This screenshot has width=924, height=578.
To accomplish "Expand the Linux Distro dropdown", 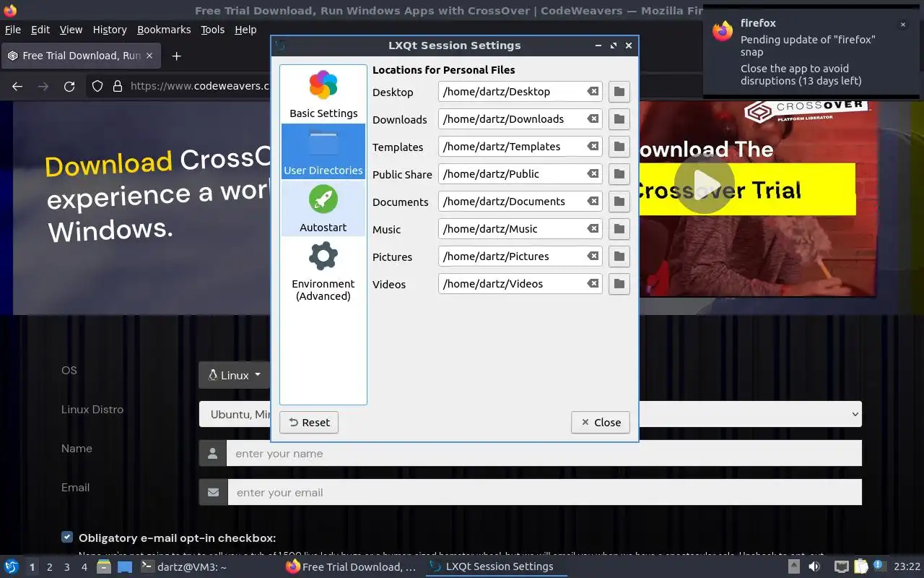I will tap(531, 414).
